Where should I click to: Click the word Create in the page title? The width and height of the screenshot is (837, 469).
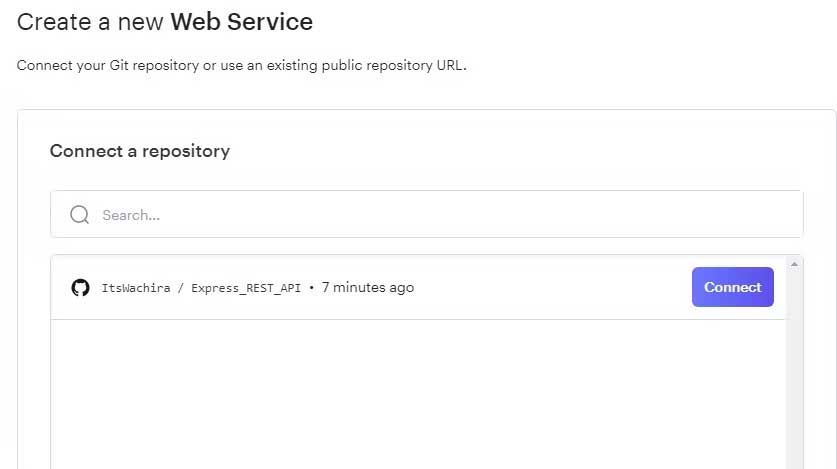(x=48, y=21)
